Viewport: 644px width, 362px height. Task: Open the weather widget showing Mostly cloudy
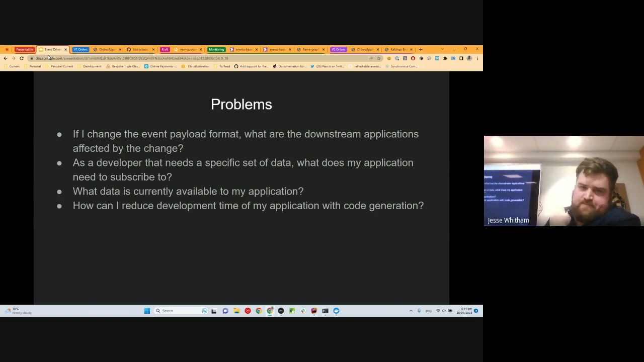click(18, 311)
